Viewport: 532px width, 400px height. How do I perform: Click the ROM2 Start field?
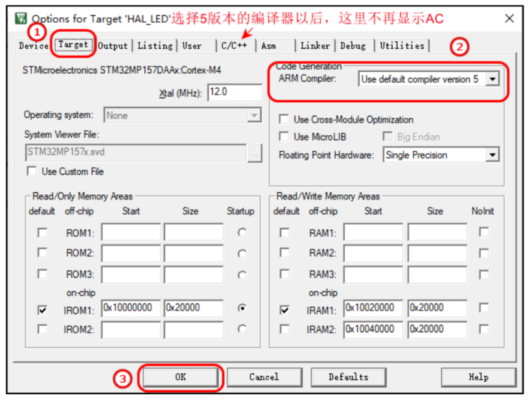pyautogui.click(x=131, y=253)
